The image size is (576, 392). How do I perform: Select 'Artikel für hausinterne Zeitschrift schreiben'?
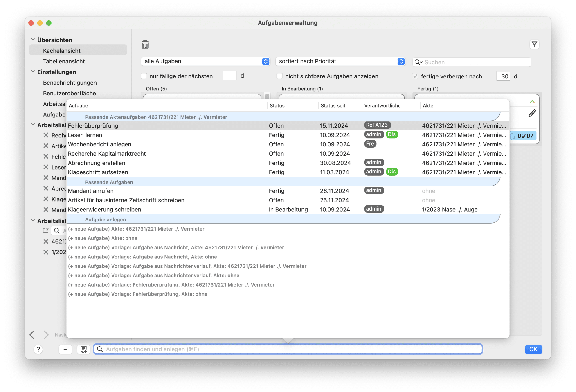[288, 200]
